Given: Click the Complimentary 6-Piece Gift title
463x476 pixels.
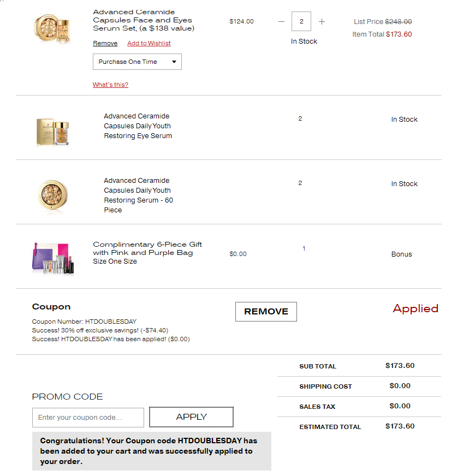Looking at the screenshot, I should coord(147,248).
